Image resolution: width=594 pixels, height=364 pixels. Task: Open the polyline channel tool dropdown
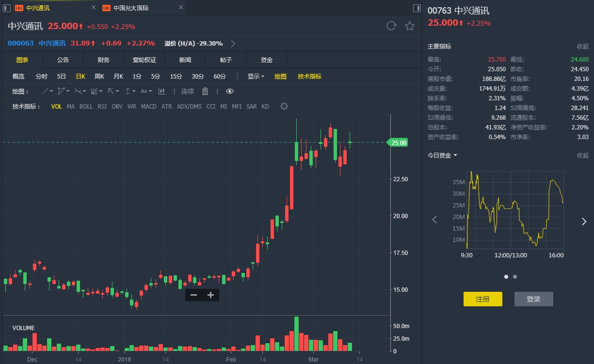64,91
